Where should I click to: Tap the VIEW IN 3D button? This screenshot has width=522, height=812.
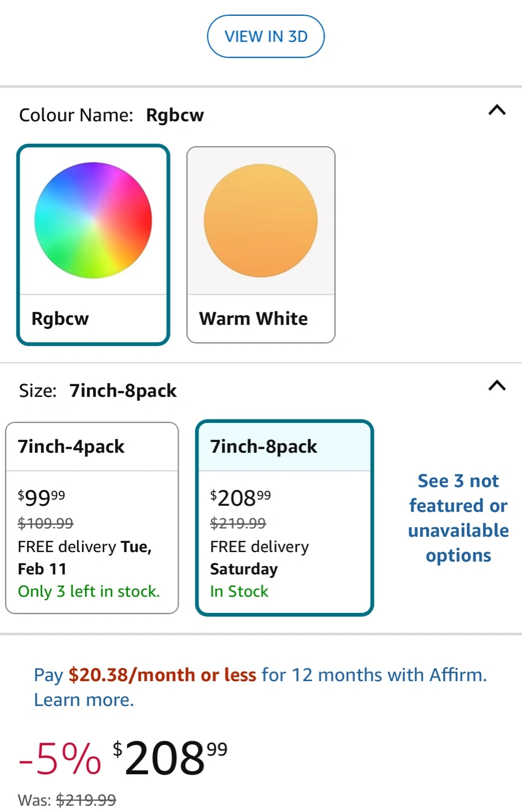pos(266,37)
